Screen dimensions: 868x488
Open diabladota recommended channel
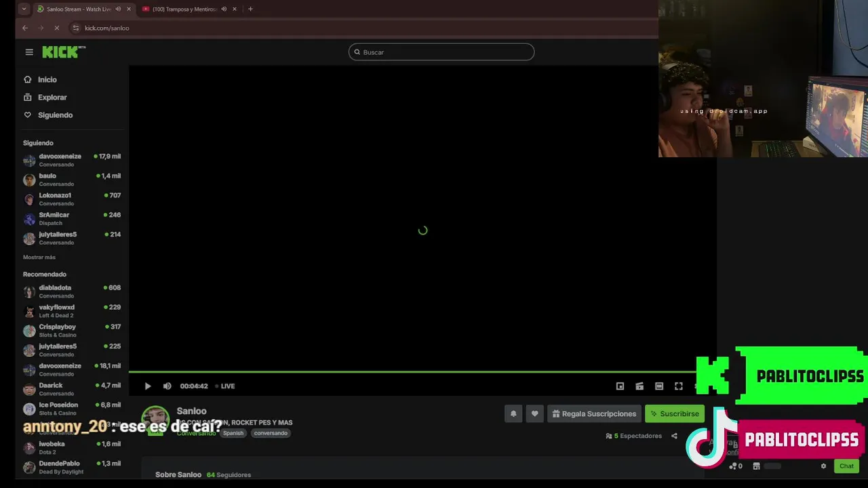(x=72, y=291)
